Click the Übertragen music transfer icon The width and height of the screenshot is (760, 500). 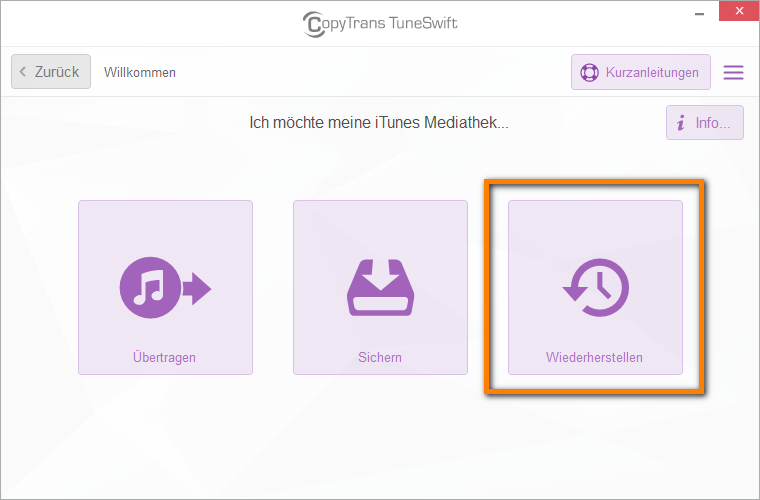(165, 287)
